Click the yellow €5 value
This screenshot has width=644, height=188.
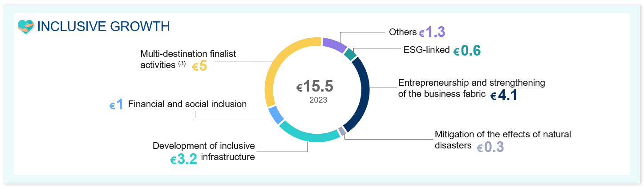[x=200, y=67]
